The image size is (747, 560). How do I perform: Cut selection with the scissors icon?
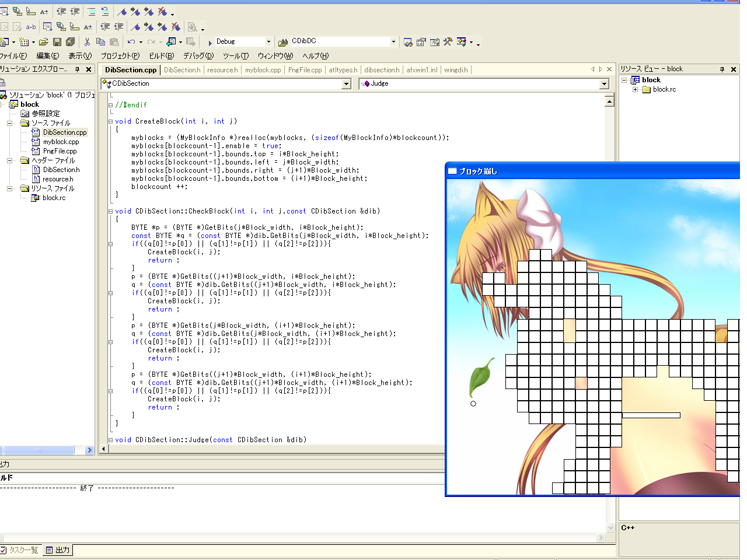pos(87,42)
